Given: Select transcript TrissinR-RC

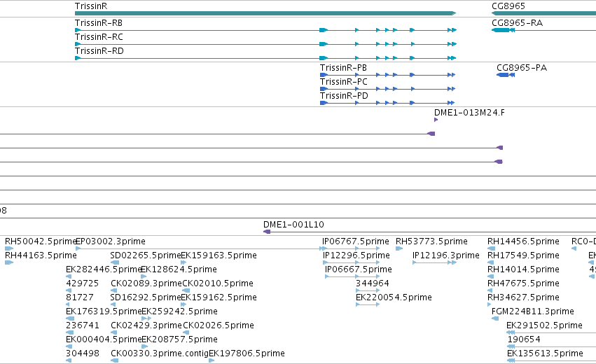Looking at the screenshot, I should pyautogui.click(x=99, y=37).
